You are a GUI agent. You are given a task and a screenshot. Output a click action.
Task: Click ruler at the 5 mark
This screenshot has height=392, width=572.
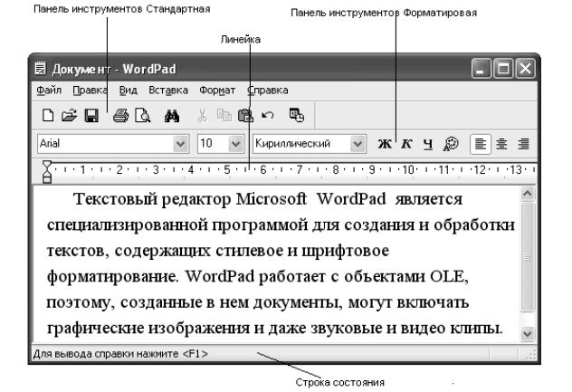pos(227,169)
